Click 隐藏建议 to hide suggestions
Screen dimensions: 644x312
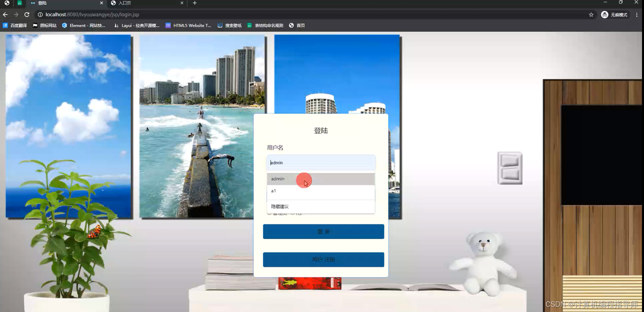(321, 207)
